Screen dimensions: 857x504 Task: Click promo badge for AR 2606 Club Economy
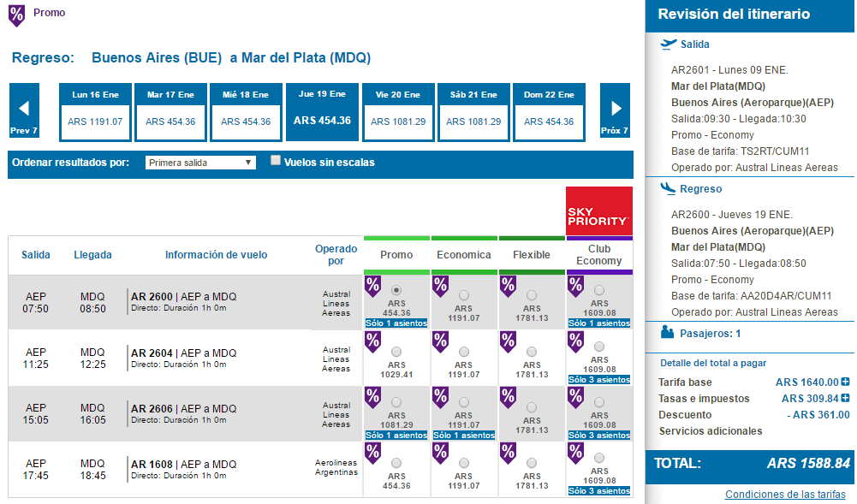[x=575, y=398]
